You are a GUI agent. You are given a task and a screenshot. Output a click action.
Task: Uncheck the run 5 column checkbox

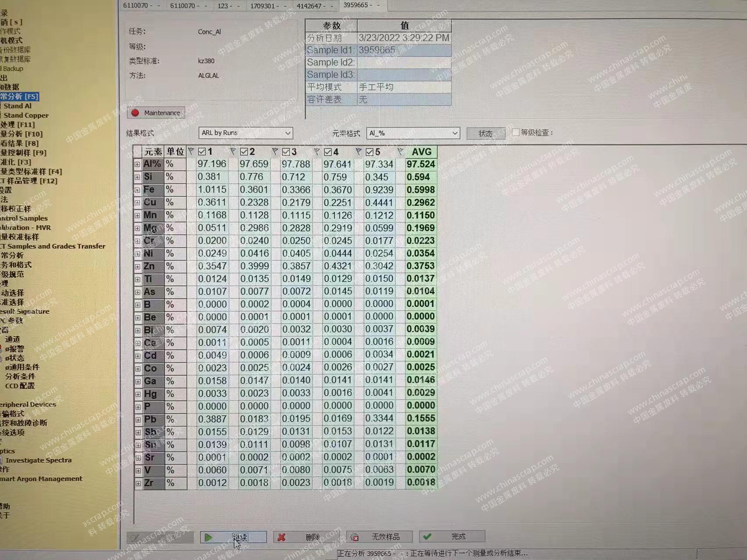click(370, 152)
